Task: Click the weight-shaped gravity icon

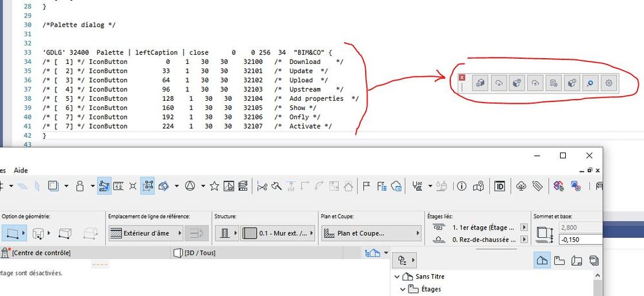Action: [x=79, y=186]
